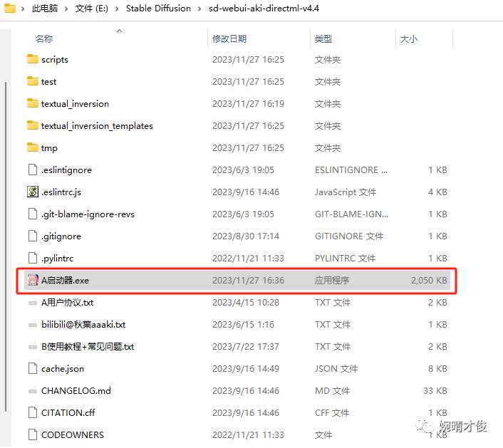This screenshot has width=503, height=448.
Task: Navigate to Stable Diffusion in the breadcrumb
Action: (x=158, y=9)
